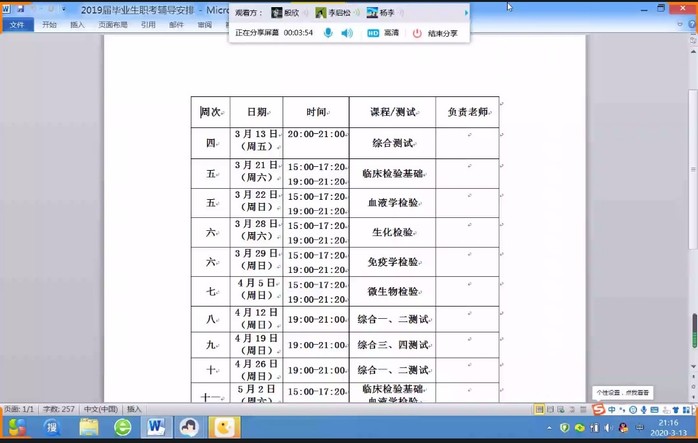The height and width of the screenshot is (443, 698).
Task: Open Sogou search icon in taskbar
Action: (x=52, y=427)
